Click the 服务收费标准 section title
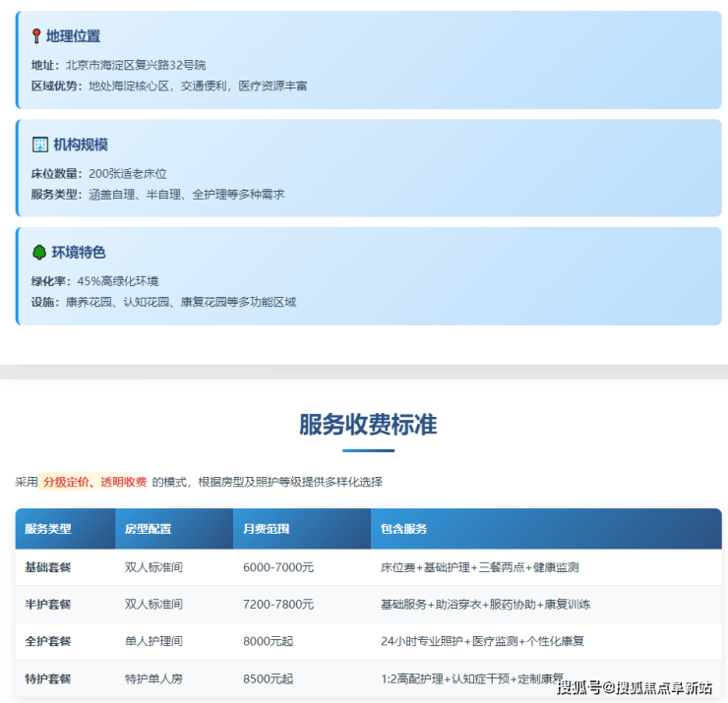Viewport: 728px width, 703px height. [x=368, y=425]
